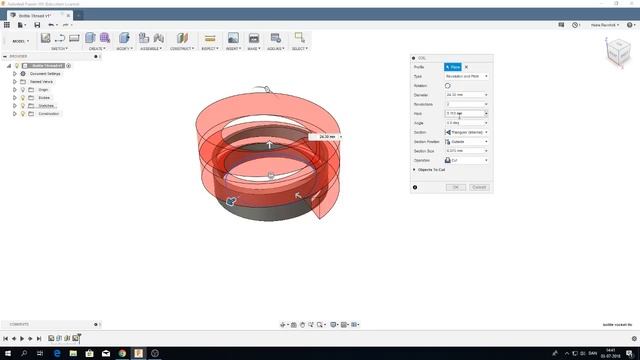Click Cancel in the Coil dialog
Screen dimensions: 640x360
click(x=479, y=187)
